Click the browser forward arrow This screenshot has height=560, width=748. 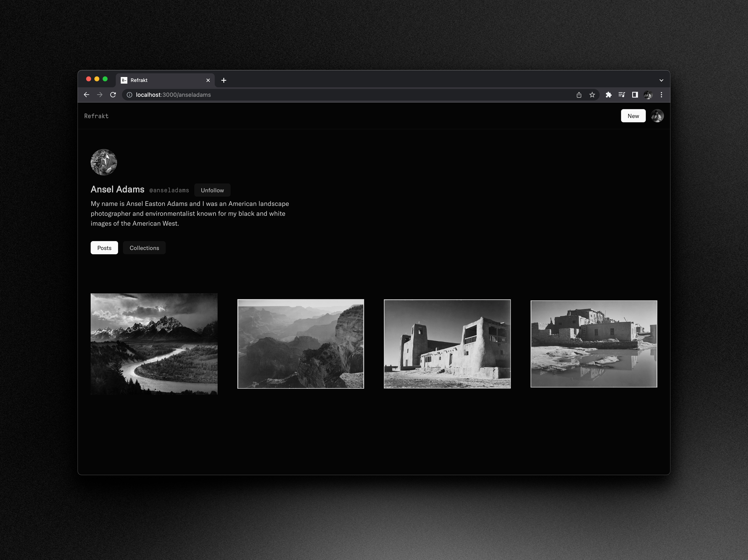pyautogui.click(x=100, y=95)
